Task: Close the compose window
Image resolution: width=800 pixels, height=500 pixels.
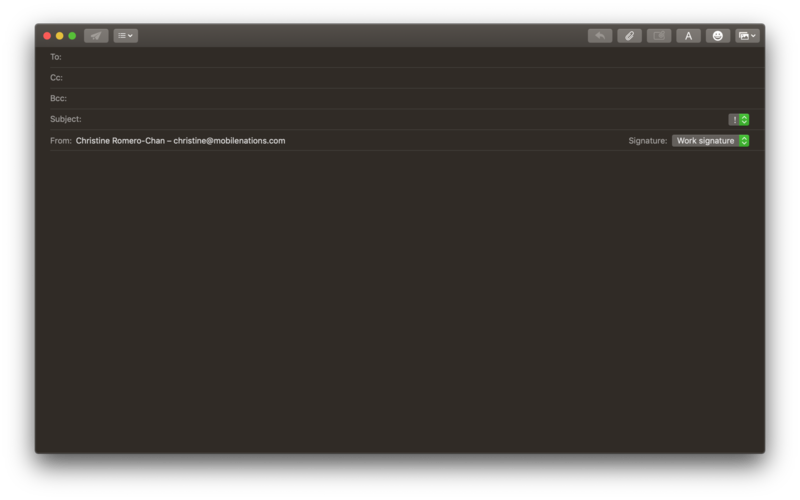Action: click(47, 36)
